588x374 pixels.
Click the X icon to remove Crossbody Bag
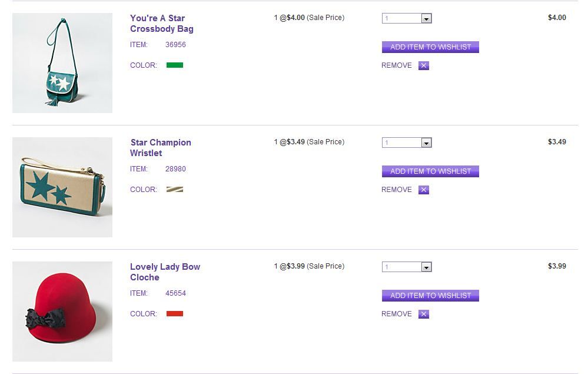coord(424,65)
